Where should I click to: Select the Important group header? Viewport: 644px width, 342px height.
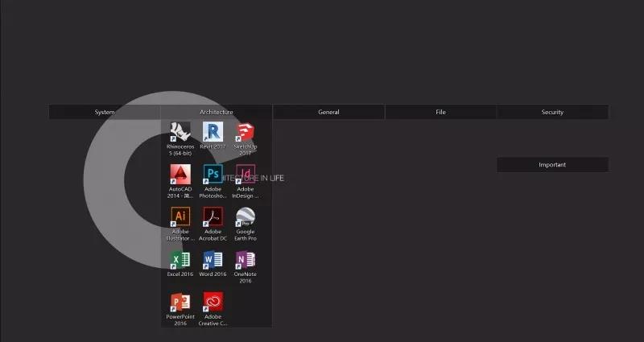point(552,165)
